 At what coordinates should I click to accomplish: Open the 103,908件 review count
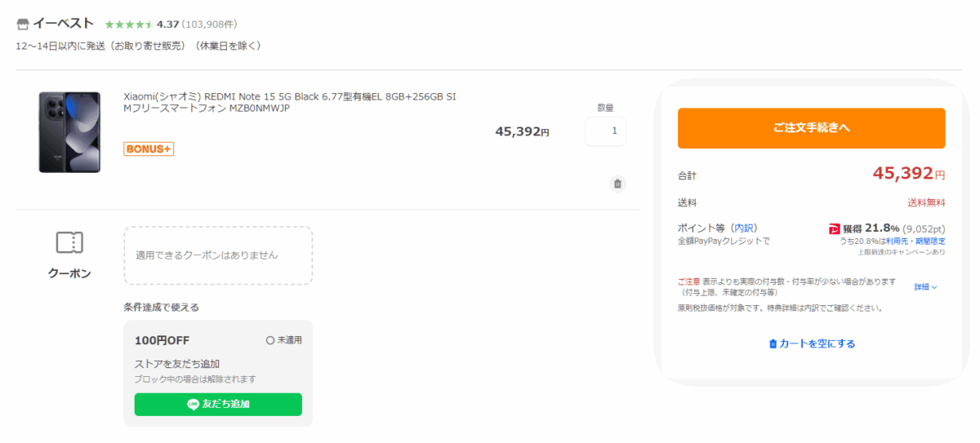click(210, 24)
